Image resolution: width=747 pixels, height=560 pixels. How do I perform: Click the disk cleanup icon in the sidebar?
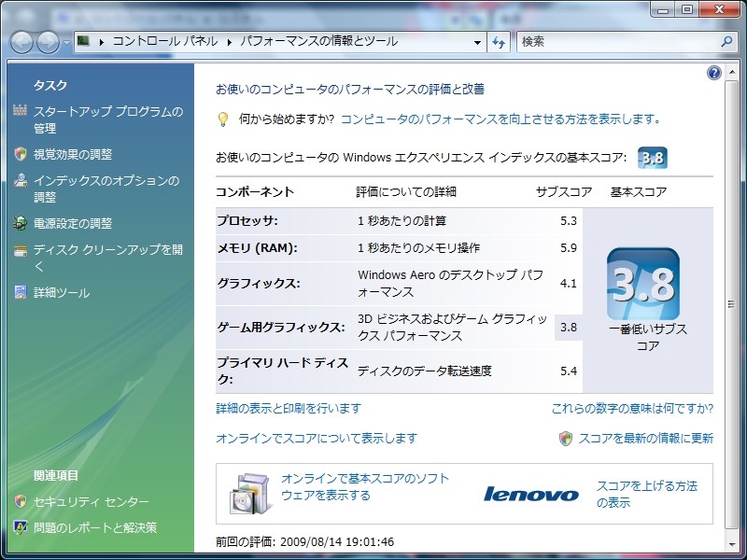tap(20, 251)
